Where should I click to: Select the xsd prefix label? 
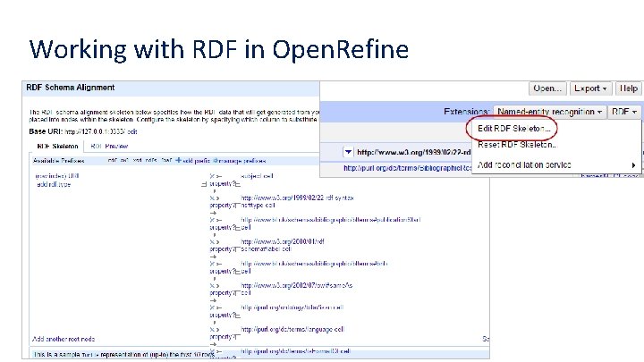click(x=137, y=161)
